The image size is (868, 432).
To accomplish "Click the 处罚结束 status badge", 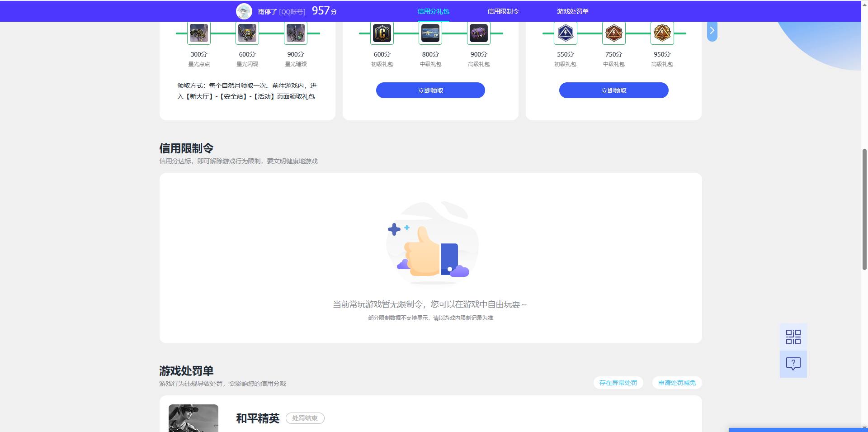I will tap(305, 418).
